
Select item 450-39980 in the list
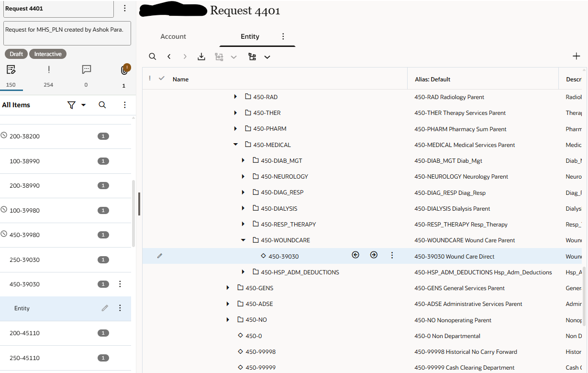click(66, 235)
